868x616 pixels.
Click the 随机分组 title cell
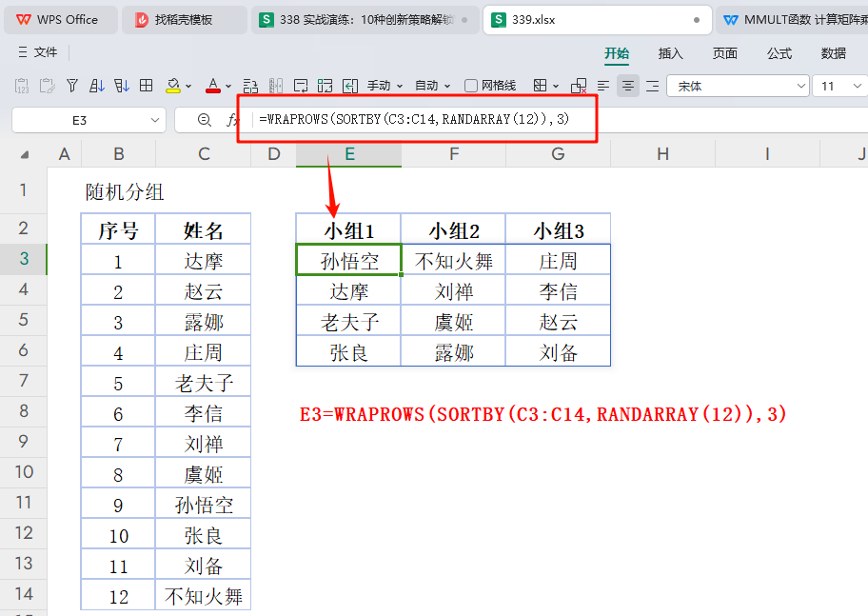[125, 191]
